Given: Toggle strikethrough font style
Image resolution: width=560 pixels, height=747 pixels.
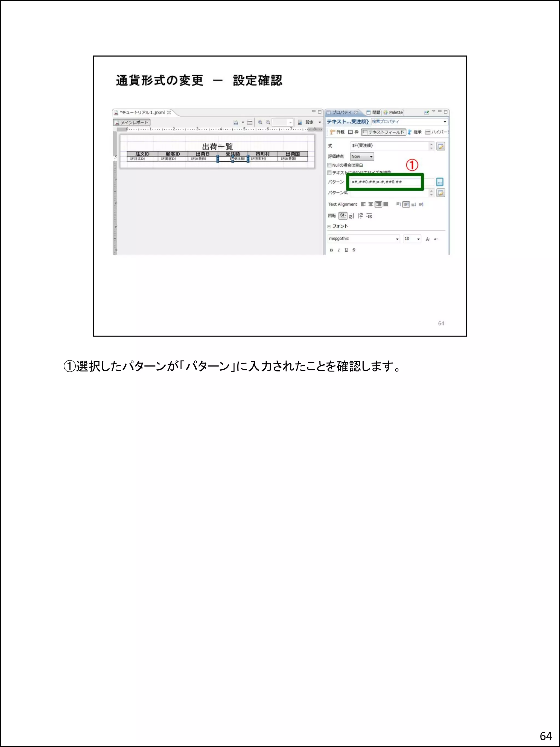Looking at the screenshot, I should 354,250.
